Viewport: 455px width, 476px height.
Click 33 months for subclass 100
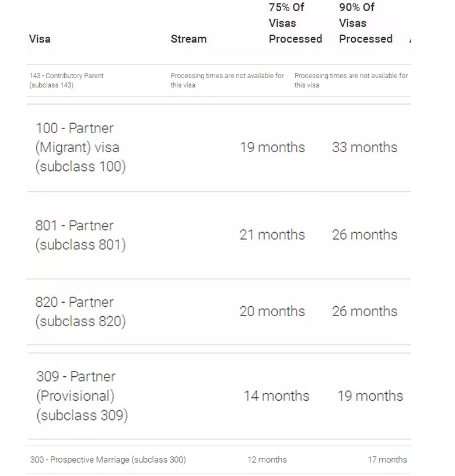[365, 148]
